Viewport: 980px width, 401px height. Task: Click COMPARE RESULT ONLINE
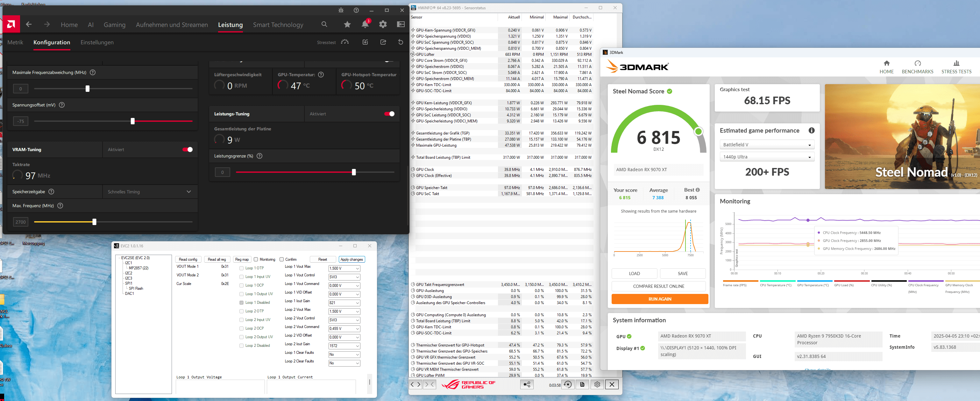658,286
